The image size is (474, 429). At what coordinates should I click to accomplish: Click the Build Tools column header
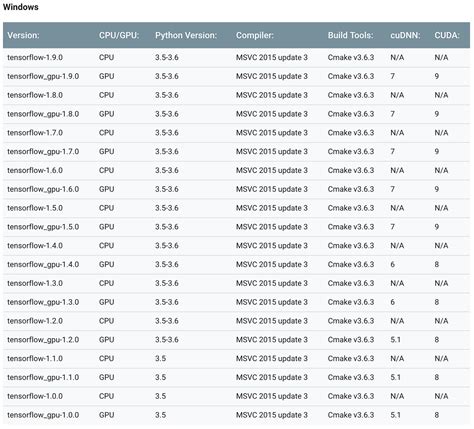pyautogui.click(x=350, y=35)
